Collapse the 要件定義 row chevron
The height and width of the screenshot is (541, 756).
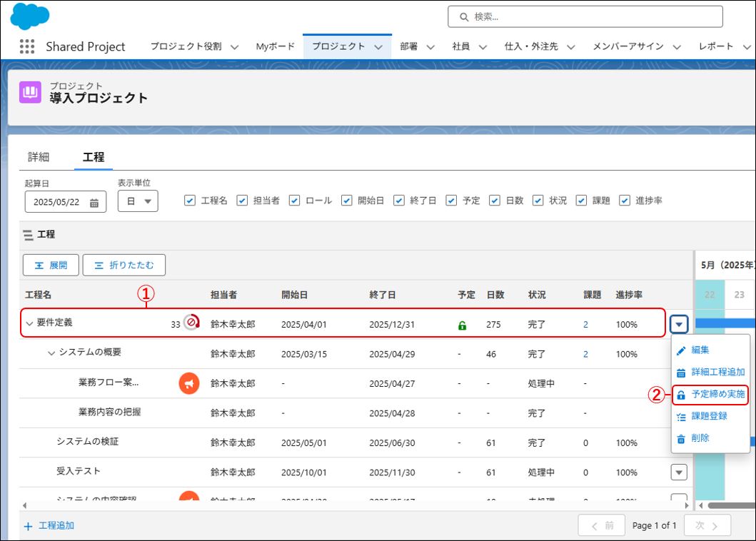(x=29, y=323)
